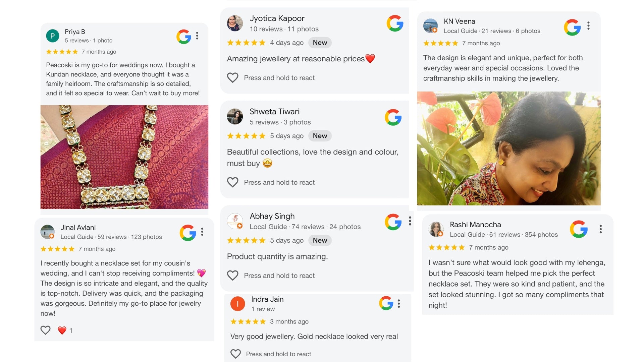Open Jyotica Kapoor's profile picture
This screenshot has width=644, height=362.
[x=235, y=23]
